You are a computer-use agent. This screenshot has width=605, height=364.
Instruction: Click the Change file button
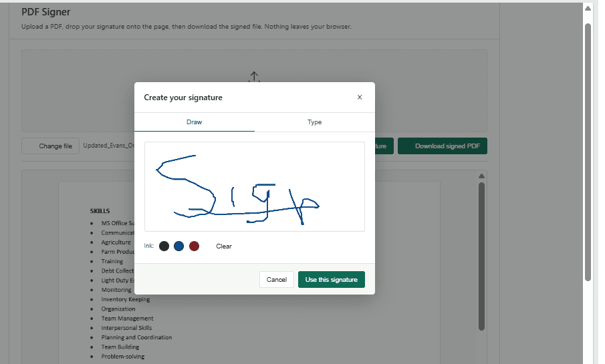[x=51, y=146]
